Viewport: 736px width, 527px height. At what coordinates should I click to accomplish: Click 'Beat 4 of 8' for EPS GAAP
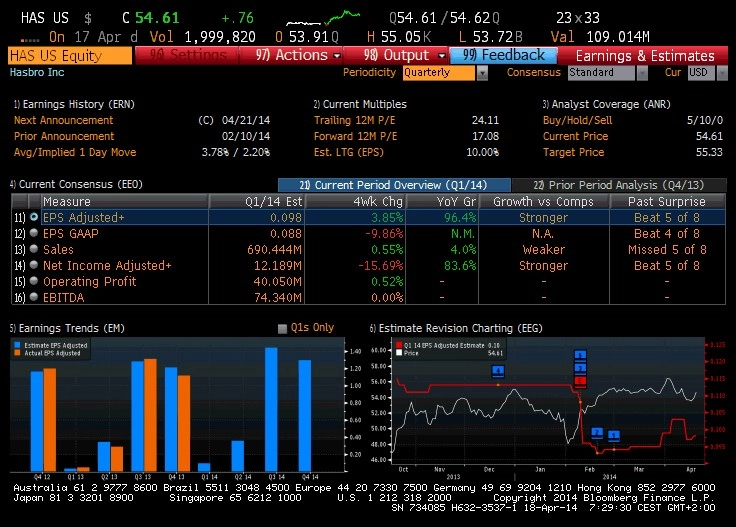(667, 234)
